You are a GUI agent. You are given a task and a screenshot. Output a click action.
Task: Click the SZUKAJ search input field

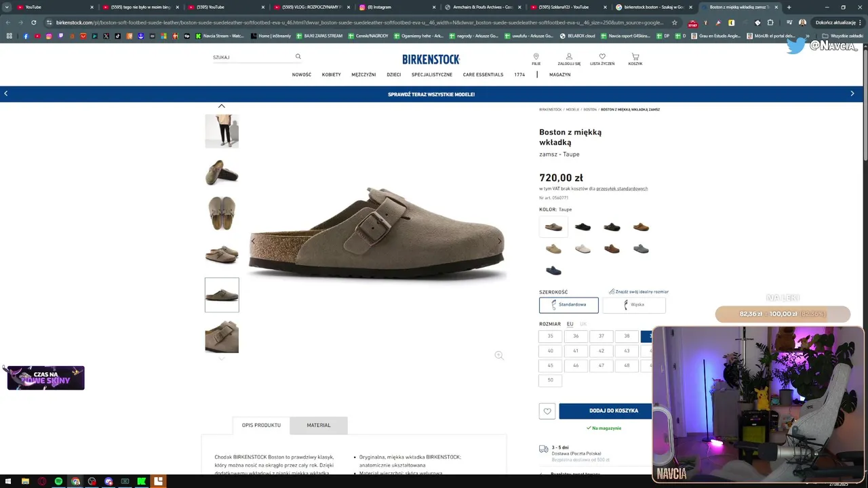[252, 58]
